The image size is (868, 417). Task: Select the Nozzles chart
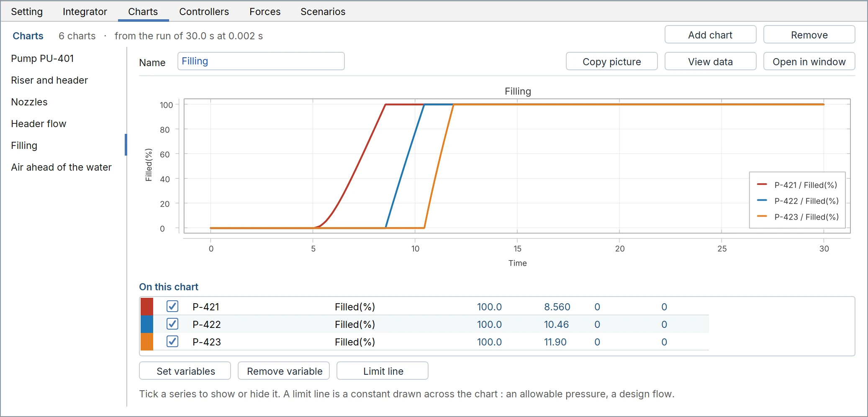point(29,102)
